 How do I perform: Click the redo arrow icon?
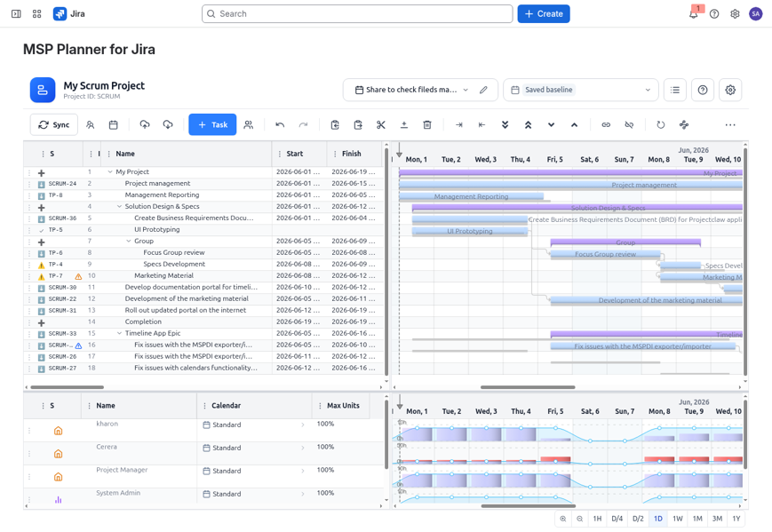303,125
